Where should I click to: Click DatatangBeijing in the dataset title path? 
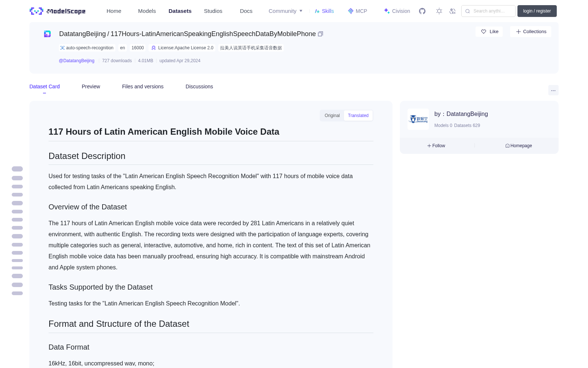pos(82,34)
